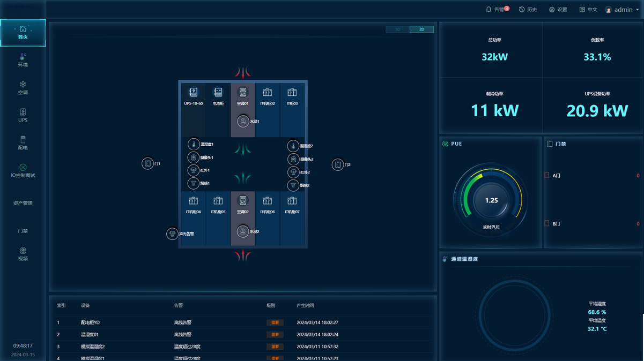Click the 摄像头1 camera sensor icon

[194, 157]
